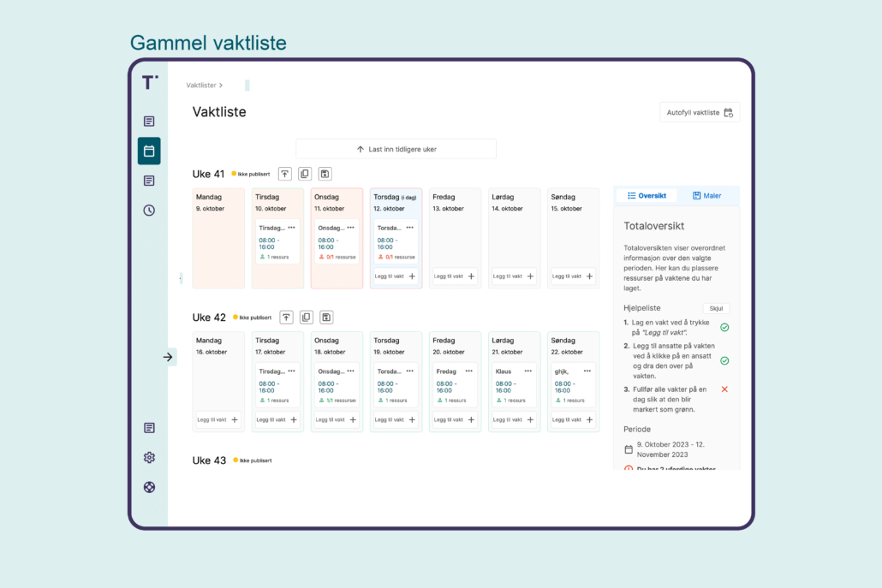Screen dimensions: 882x588
Task: Load earlier weeks with Last inn tidligere uker
Action: [x=396, y=149]
